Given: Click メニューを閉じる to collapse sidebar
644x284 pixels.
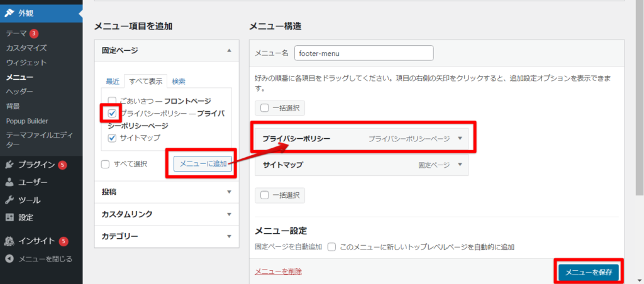Looking at the screenshot, I should click(45, 259).
